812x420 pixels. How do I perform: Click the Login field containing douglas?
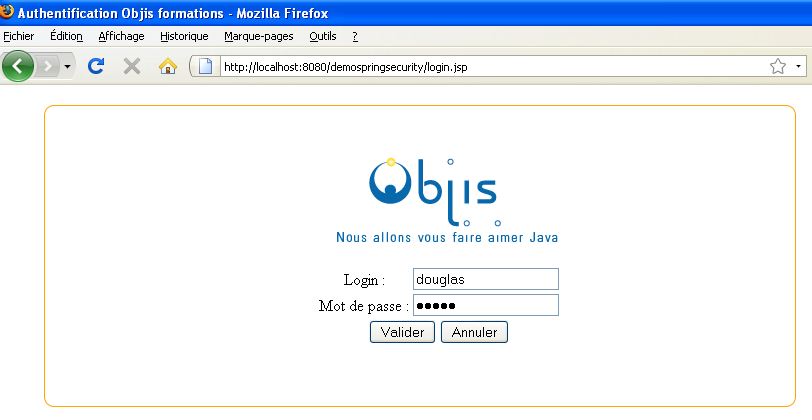coord(486,279)
